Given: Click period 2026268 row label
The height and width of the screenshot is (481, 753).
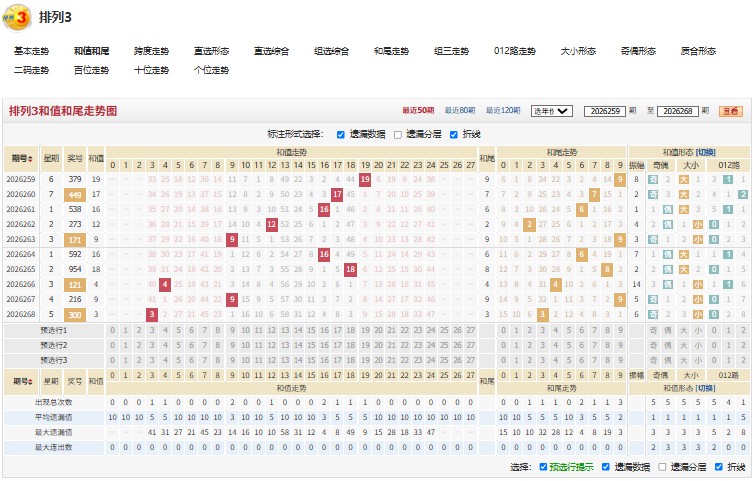Looking at the screenshot, I should click(21, 314).
